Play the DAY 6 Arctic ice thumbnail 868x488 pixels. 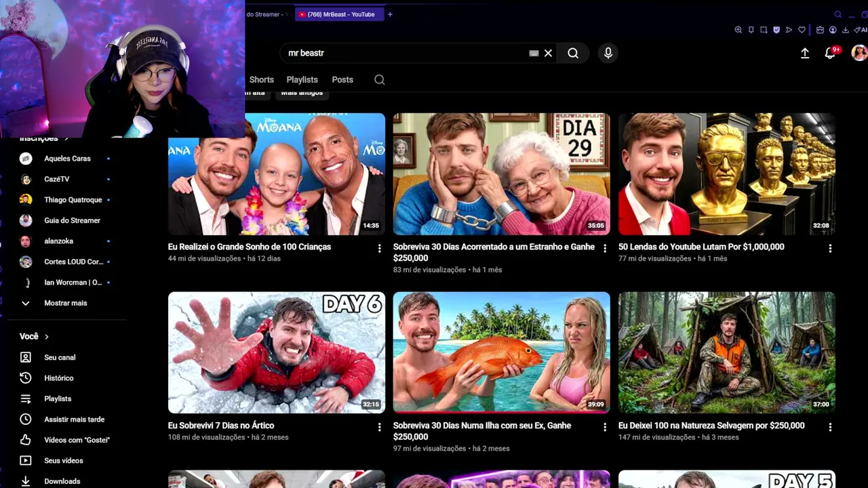(x=277, y=352)
